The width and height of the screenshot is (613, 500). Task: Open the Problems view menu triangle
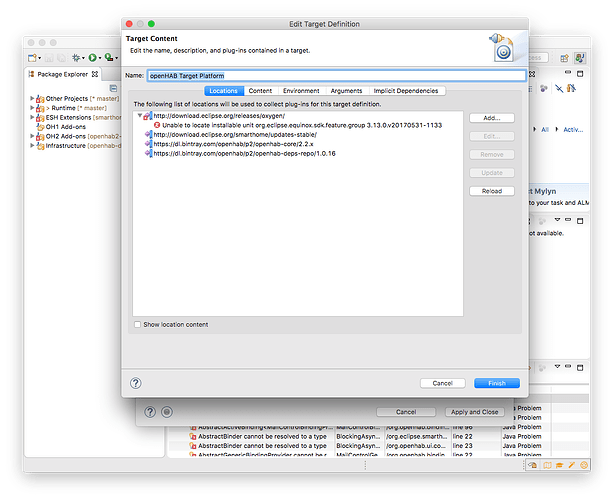pyautogui.click(x=557, y=366)
